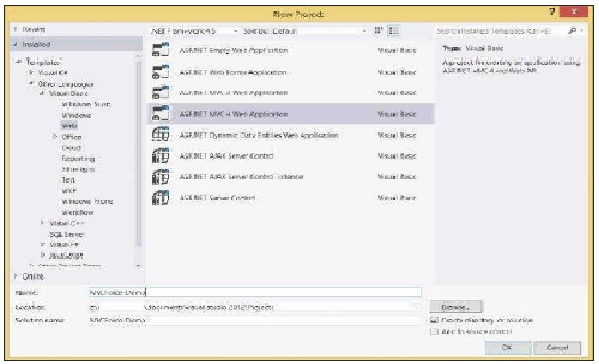Expand the Visual F# node arrow
Screen dimensions: 599x364
(43, 244)
